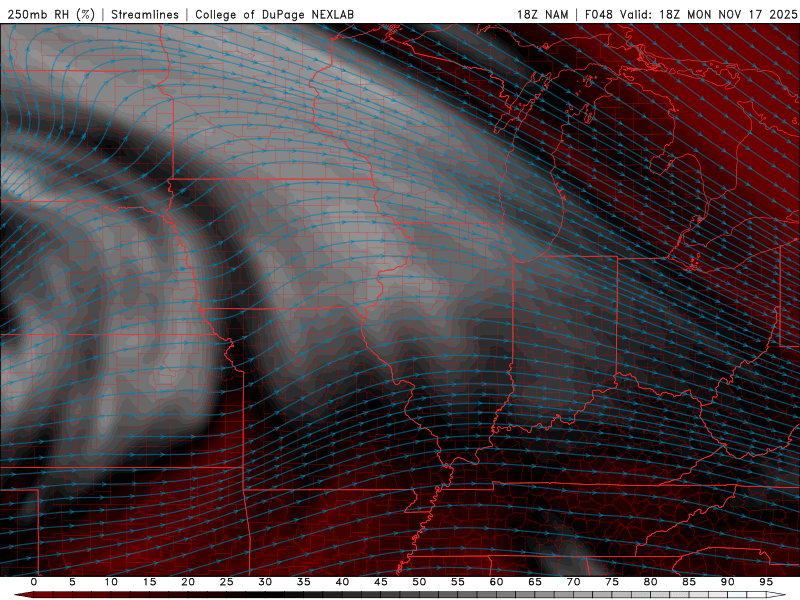Click the colorbar tick label 20

point(188,582)
